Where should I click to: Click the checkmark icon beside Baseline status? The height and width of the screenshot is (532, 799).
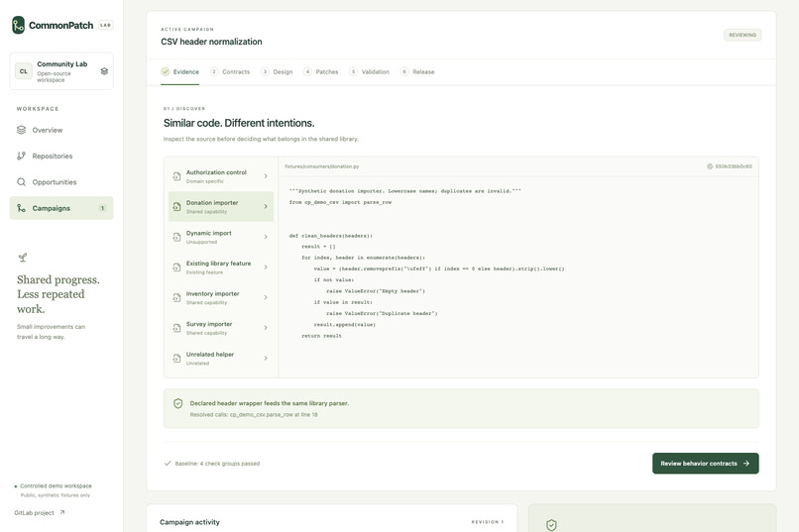click(x=168, y=464)
